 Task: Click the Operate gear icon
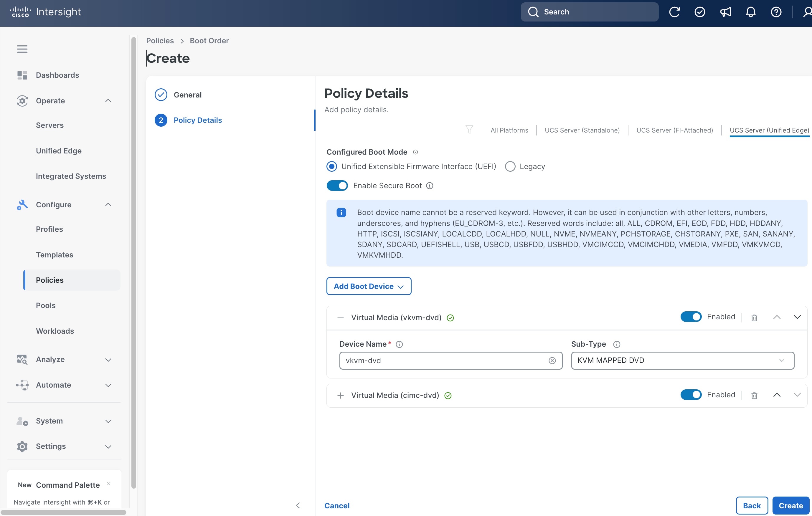22,101
